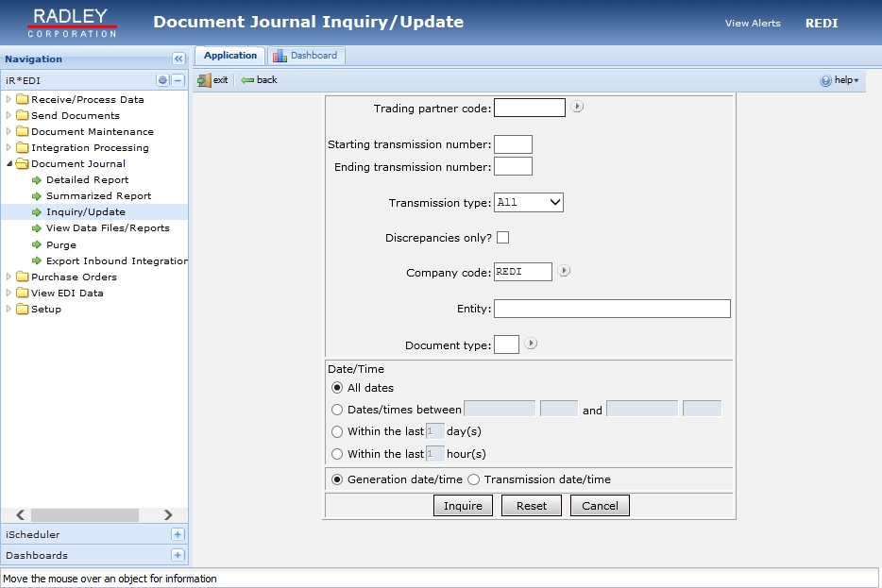The image size is (882, 588).
Task: Select the All dates radio button
Action: 337,387
